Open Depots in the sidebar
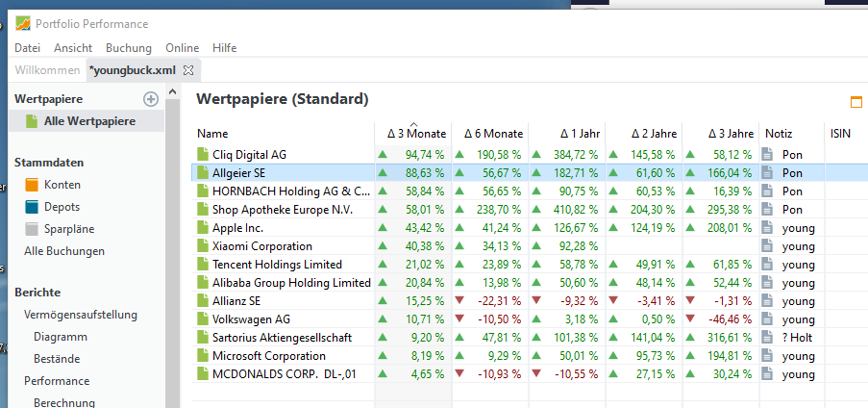 coord(62,207)
